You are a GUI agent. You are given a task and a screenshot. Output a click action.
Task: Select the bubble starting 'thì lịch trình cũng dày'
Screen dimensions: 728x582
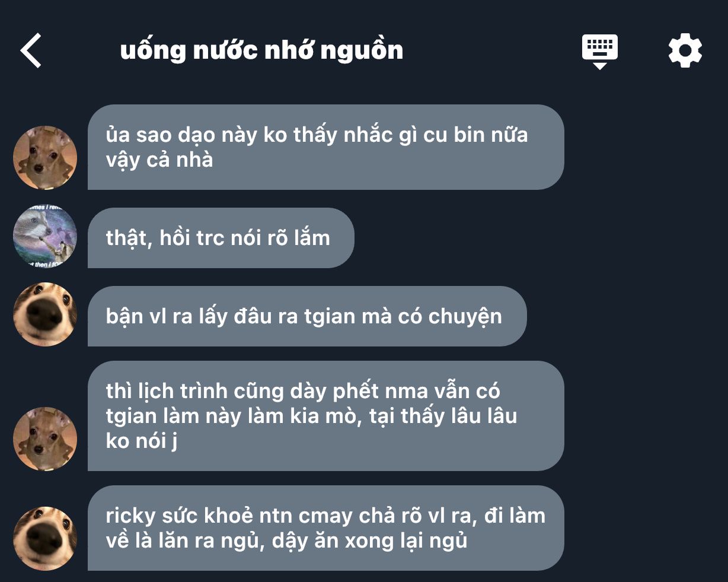[x=325, y=416]
